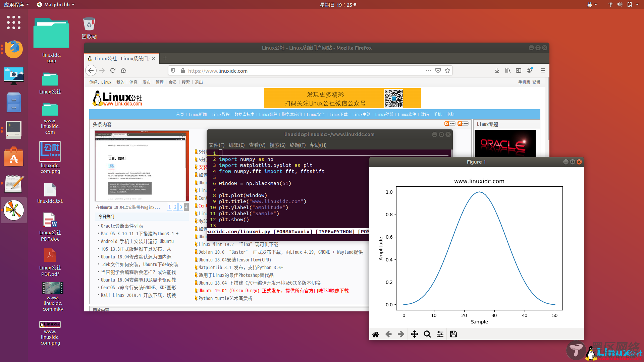The image size is (644, 362).
Task: Open the Pocket save icon in URL bar
Action: (438, 70)
